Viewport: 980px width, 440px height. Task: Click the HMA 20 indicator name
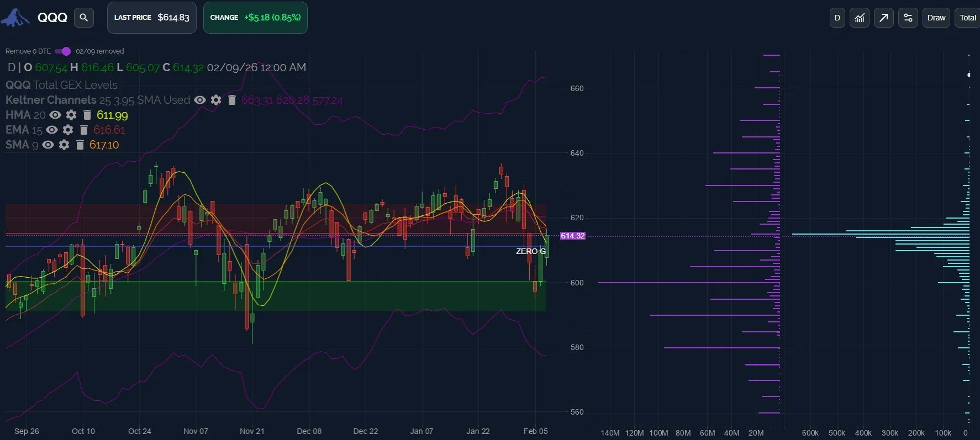25,115
